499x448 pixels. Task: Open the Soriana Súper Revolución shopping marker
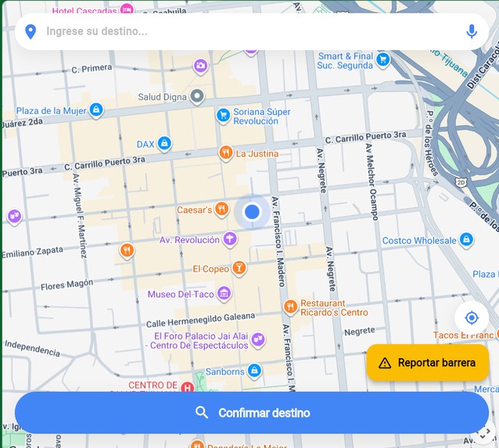tap(224, 116)
